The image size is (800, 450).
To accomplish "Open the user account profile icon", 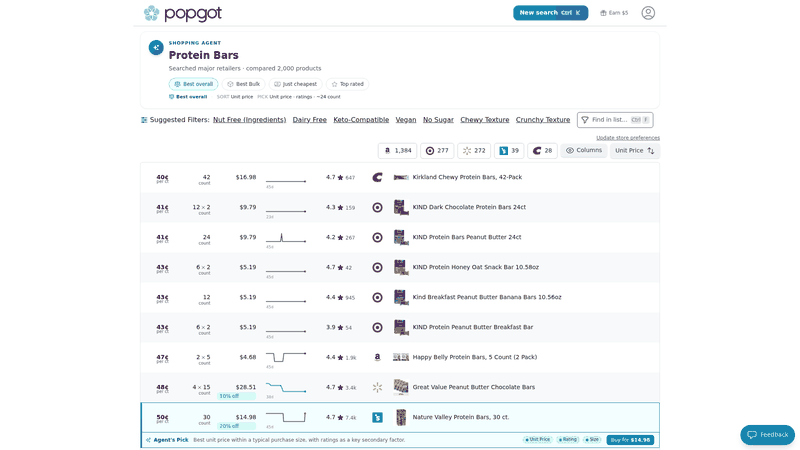I will 648,13.
